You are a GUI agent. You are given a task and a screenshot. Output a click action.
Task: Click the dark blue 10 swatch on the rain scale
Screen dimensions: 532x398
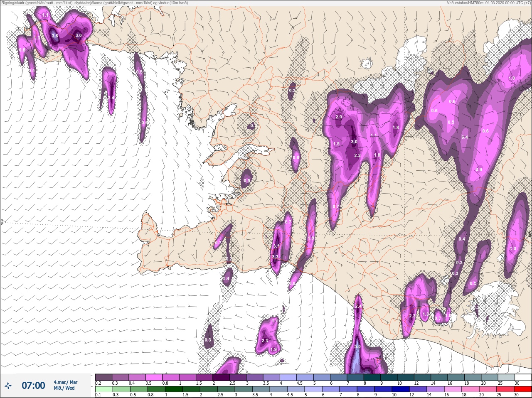point(401,389)
